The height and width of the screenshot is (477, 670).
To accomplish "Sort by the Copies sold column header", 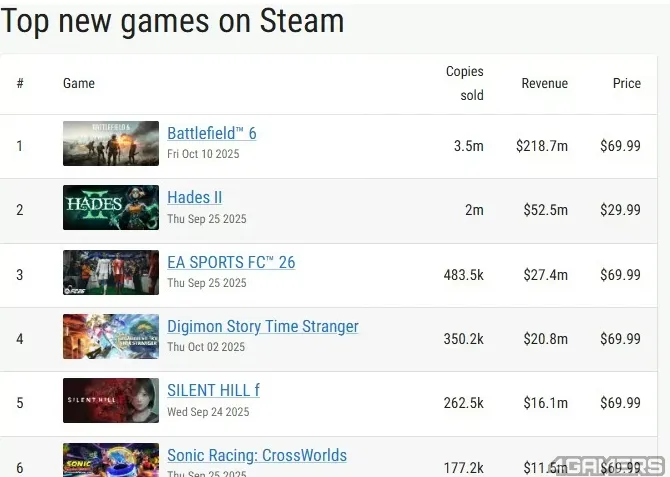I will [x=464, y=83].
